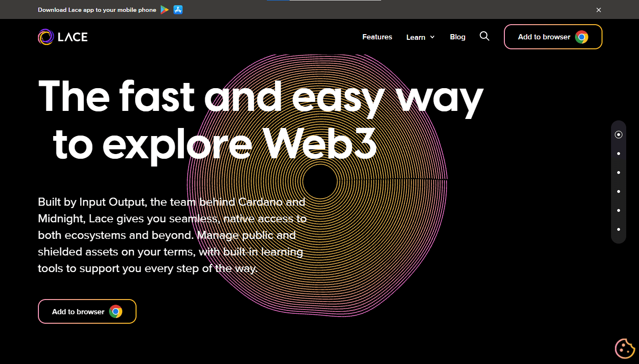Viewport: 639px width, 364px height.
Task: Jump to the second section dot
Action: click(x=619, y=154)
